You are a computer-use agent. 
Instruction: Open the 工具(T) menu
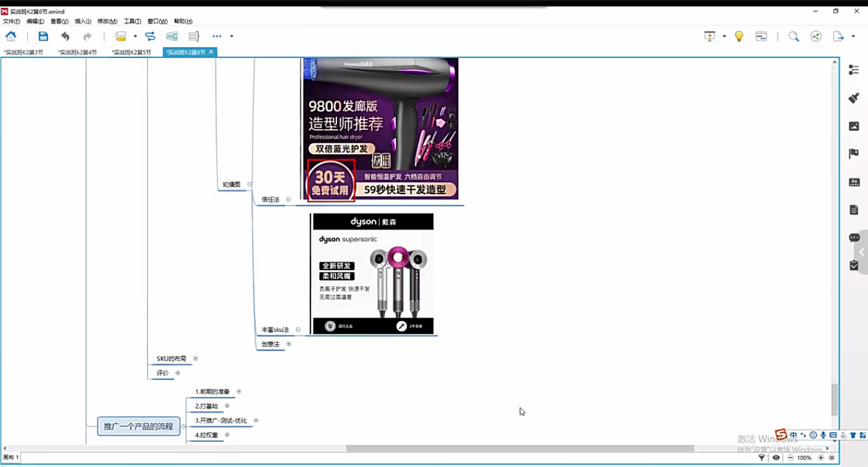pos(132,21)
